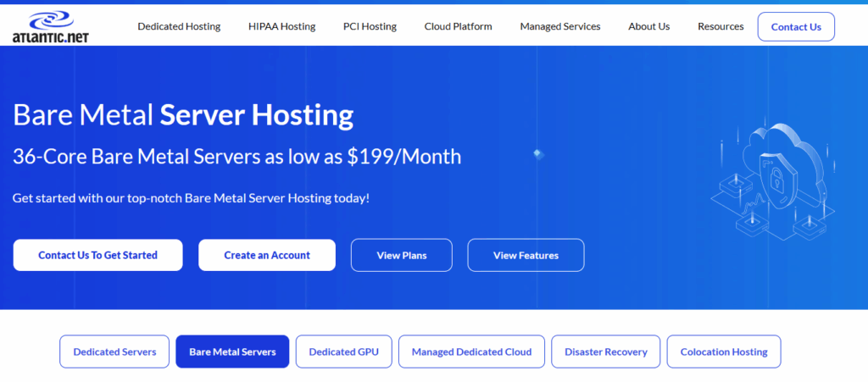Open the HIPAA Hosting menu
This screenshot has width=868, height=382.
pyautogui.click(x=281, y=26)
